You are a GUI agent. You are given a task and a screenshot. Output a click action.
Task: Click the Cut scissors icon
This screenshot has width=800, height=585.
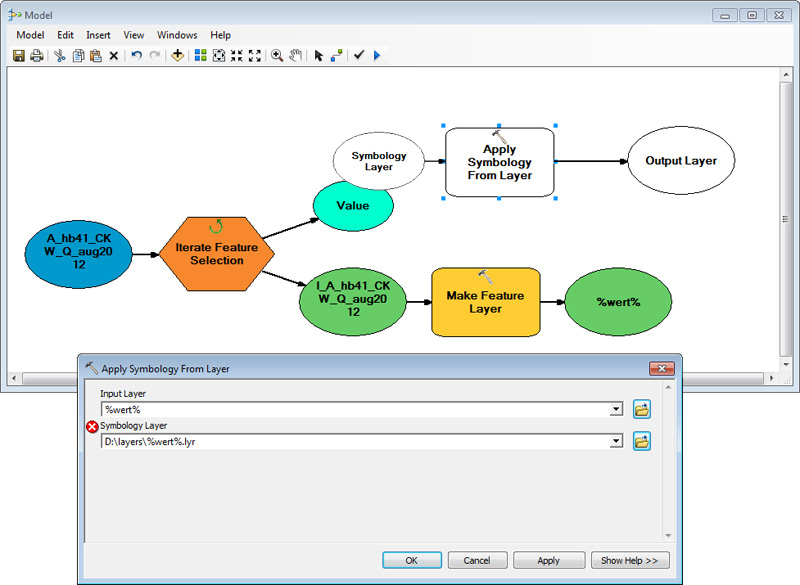[60, 56]
